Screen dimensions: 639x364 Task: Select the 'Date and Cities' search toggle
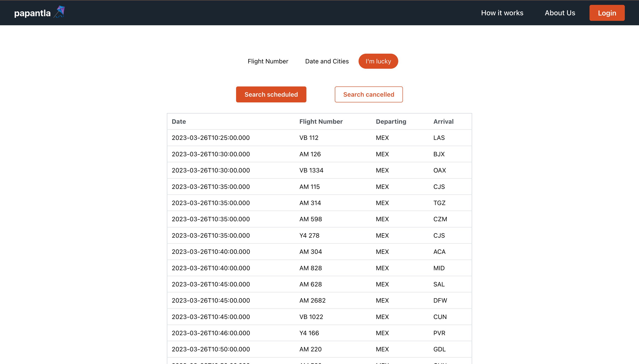point(327,61)
